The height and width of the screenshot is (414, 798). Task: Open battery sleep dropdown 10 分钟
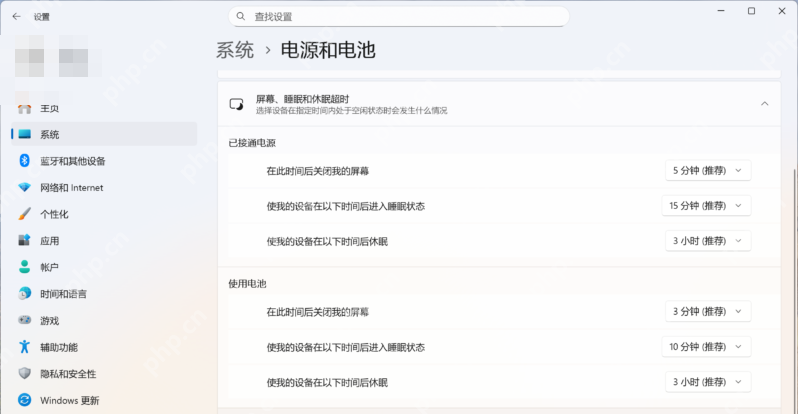point(706,347)
